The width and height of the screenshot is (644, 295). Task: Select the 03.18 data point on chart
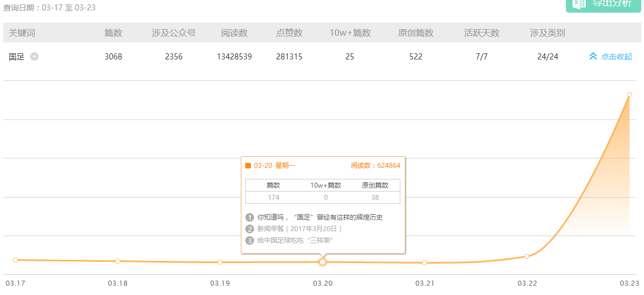(118, 261)
